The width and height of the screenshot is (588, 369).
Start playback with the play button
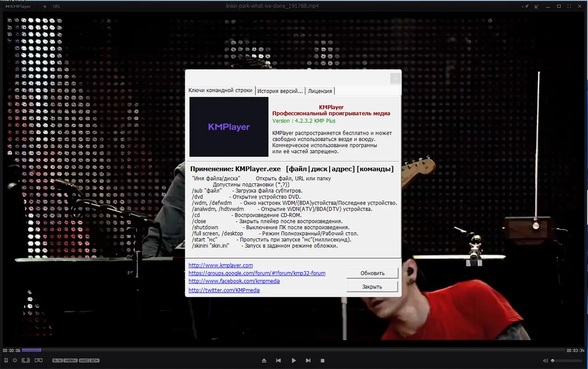tap(294, 361)
